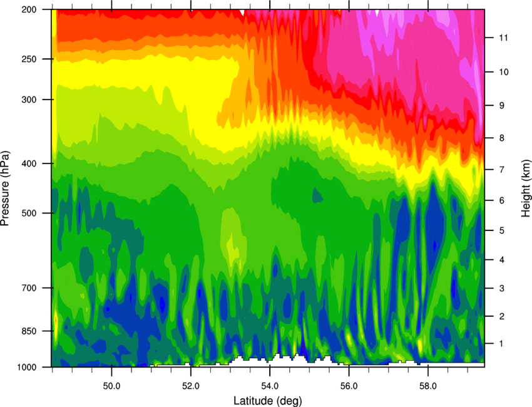
Task: Pick the 11 km height label
Action: 503,38
